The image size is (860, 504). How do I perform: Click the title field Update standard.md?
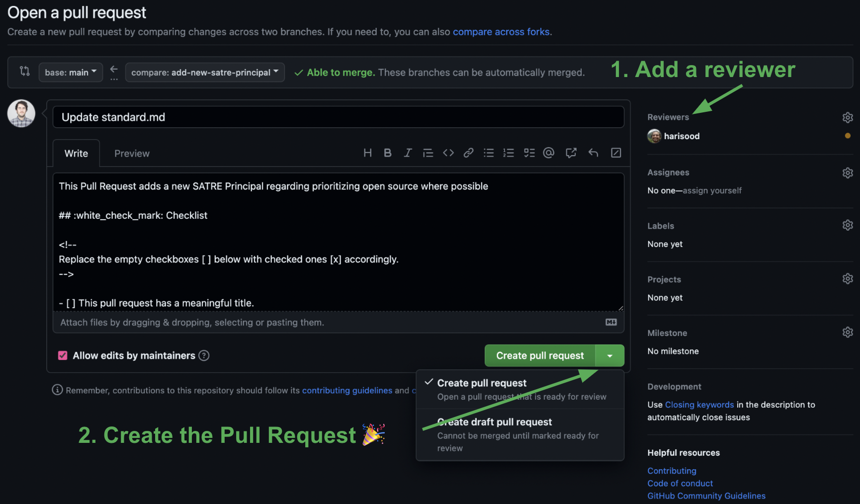[x=339, y=117]
